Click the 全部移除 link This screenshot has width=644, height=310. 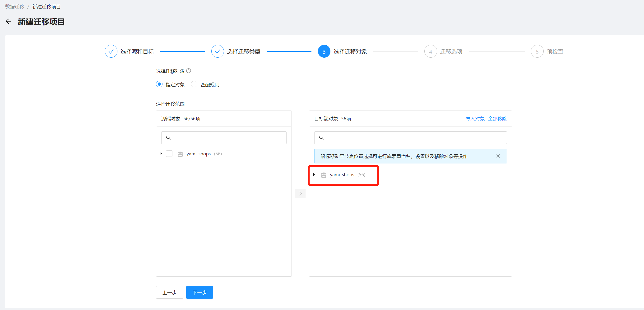[x=497, y=119]
